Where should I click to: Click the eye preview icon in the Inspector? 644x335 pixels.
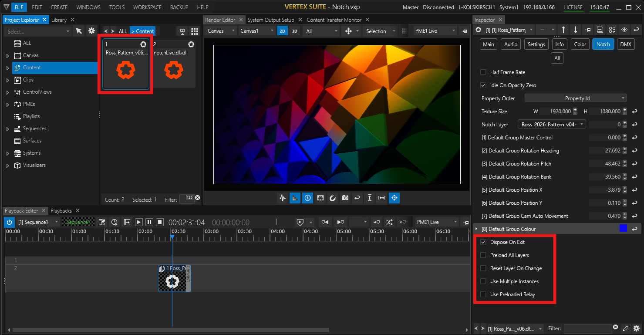click(624, 30)
